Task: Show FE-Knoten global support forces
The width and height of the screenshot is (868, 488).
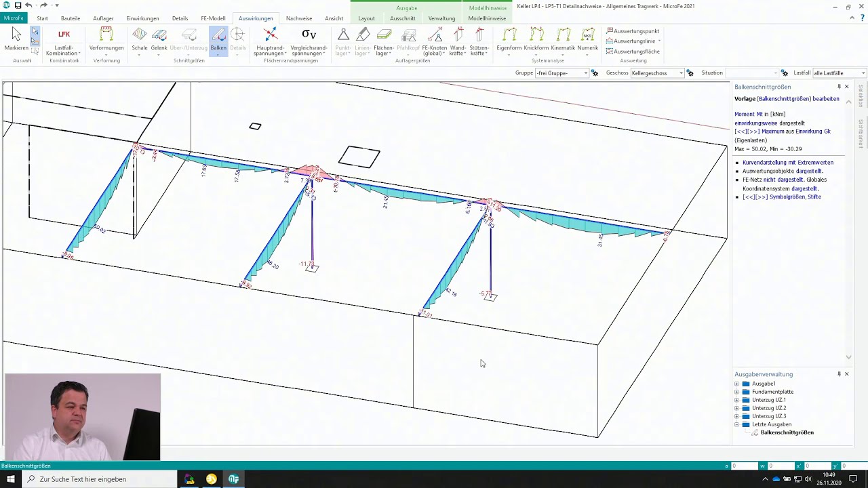Action: [x=434, y=41]
